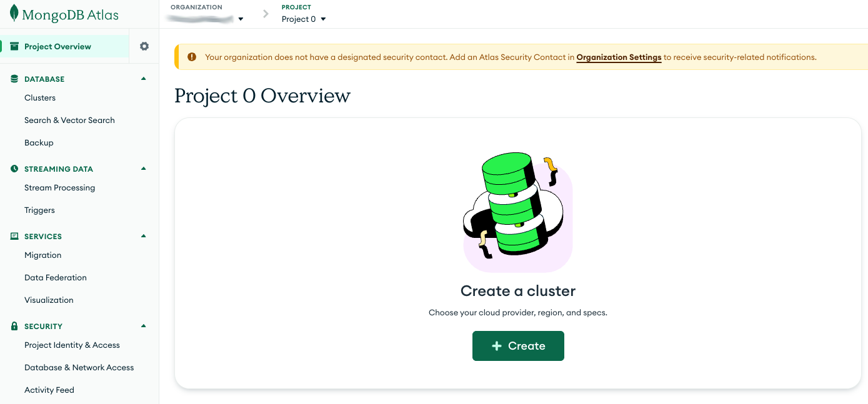Image resolution: width=868 pixels, height=404 pixels.
Task: Open project settings gear icon
Action: [x=144, y=46]
